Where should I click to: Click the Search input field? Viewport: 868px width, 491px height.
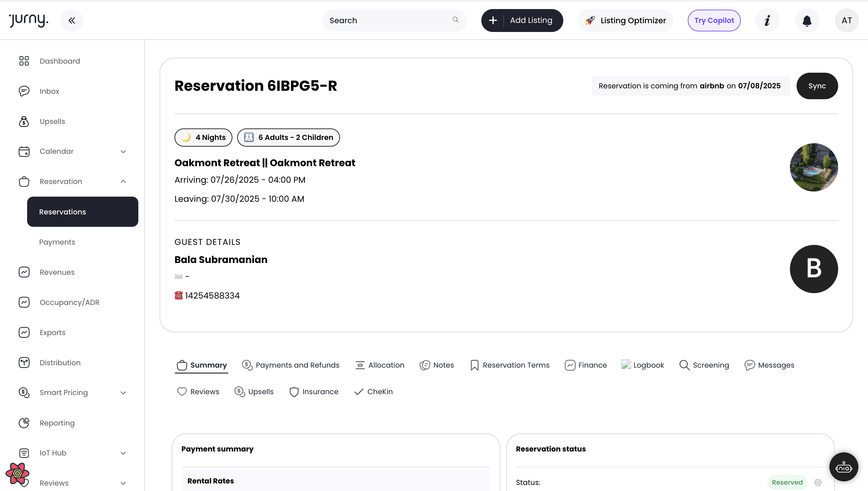tap(394, 21)
